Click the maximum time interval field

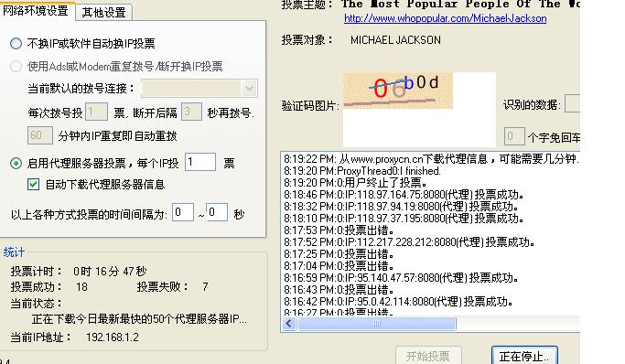pyautogui.click(x=217, y=212)
